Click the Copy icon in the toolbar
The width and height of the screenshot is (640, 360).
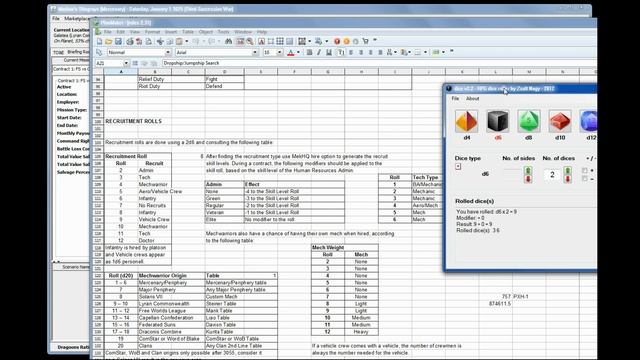(x=170, y=41)
